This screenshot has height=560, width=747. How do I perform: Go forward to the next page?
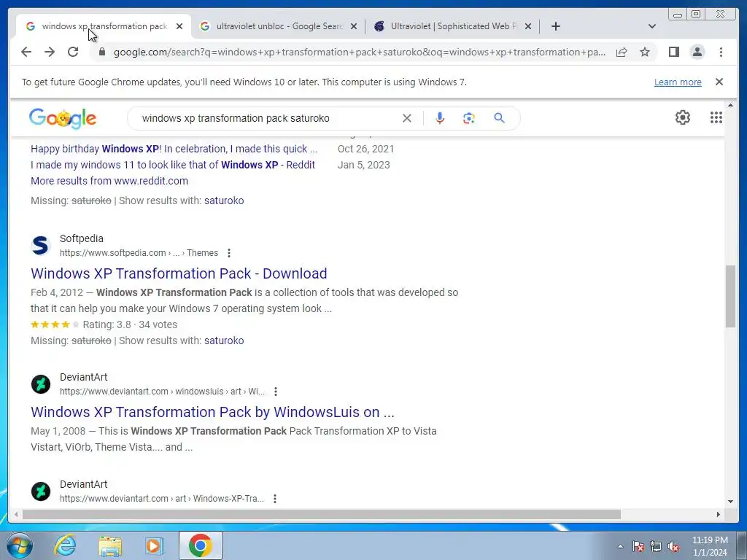click(x=50, y=52)
